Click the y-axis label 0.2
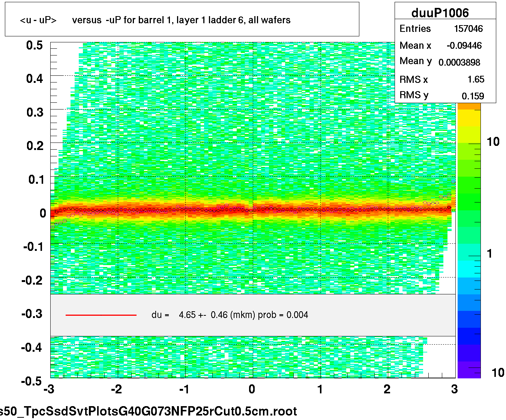The image size is (506, 420). 35,146
